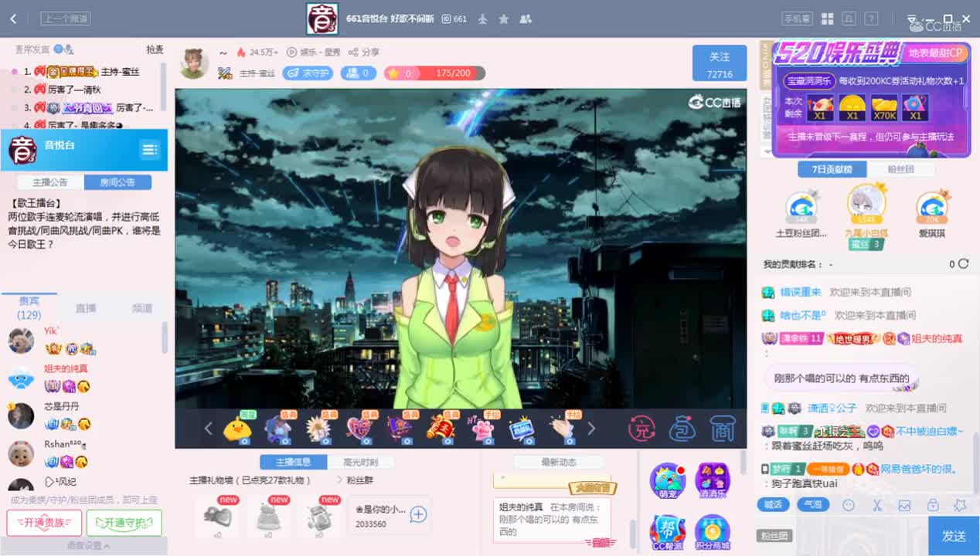The height and width of the screenshot is (556, 980).
Task: Select the yellow chick gift
Action: 237,429
